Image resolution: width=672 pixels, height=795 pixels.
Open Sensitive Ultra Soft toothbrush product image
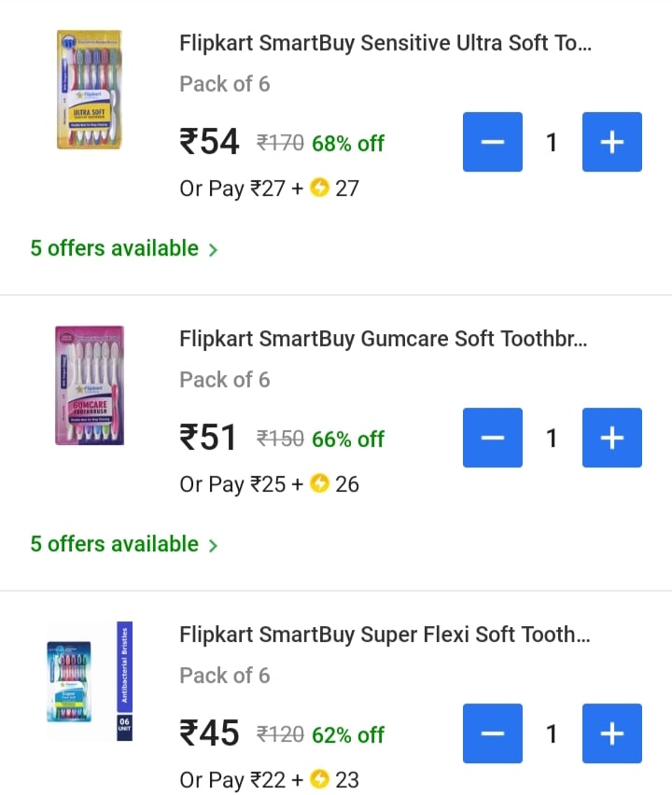pos(89,90)
